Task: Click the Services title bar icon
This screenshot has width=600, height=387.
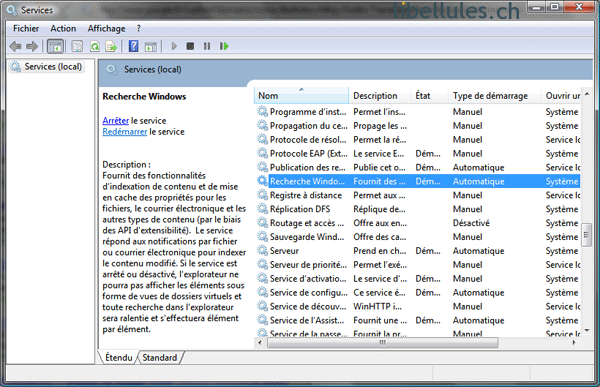Action: click(11, 10)
